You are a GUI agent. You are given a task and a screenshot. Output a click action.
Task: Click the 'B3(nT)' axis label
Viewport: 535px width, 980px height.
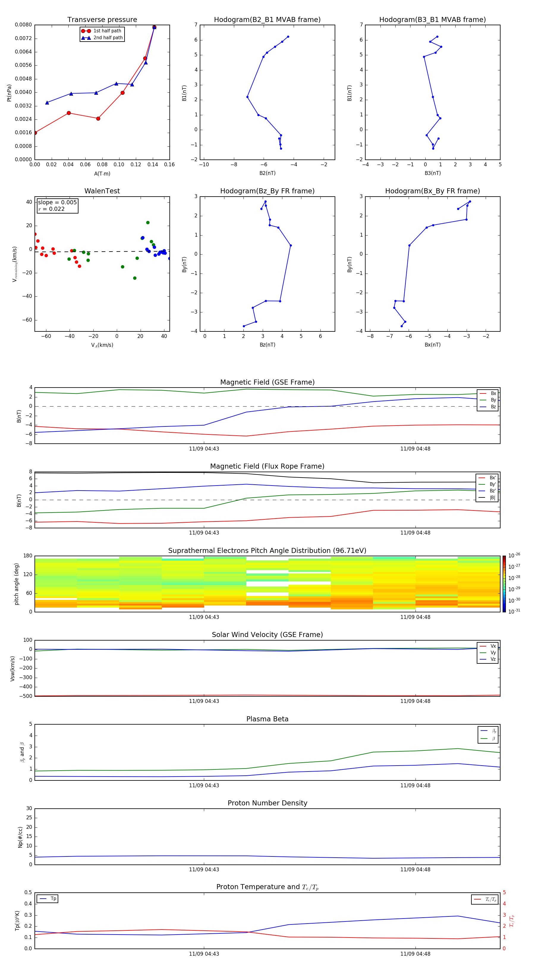click(432, 173)
